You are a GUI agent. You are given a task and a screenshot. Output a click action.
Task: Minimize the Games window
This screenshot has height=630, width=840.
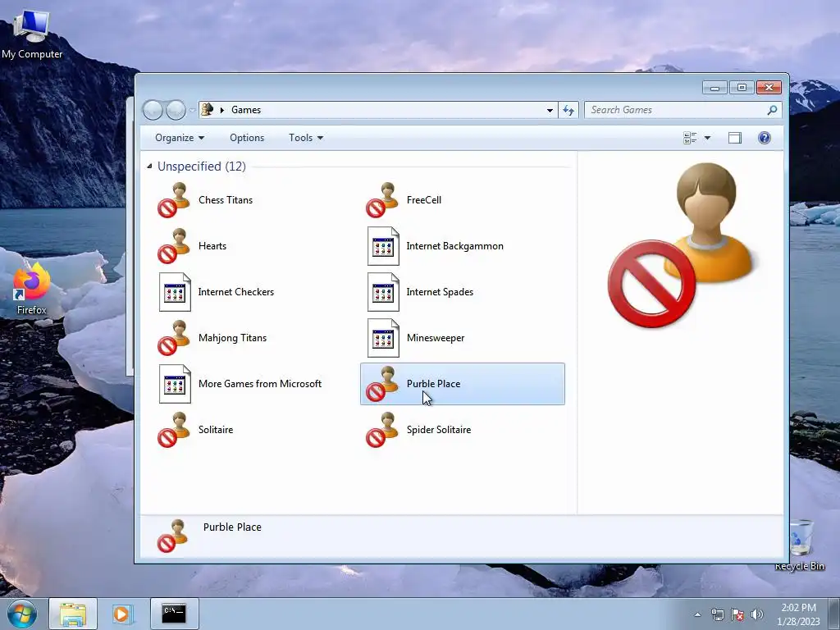click(714, 87)
